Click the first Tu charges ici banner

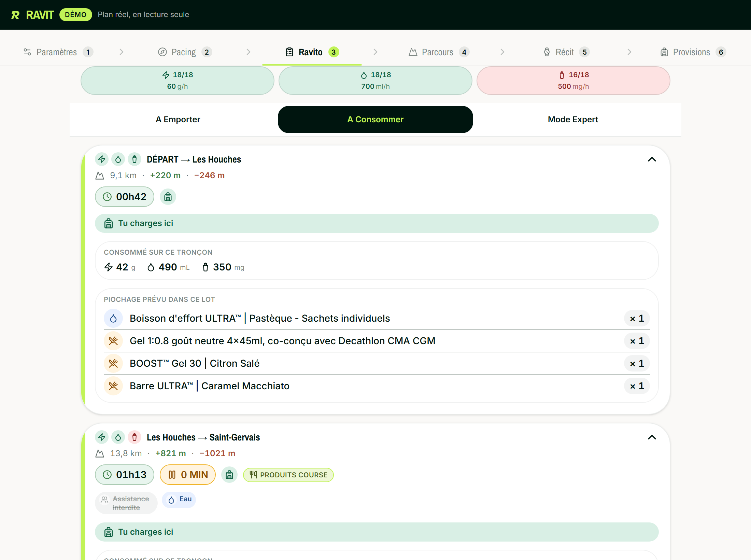(x=377, y=223)
